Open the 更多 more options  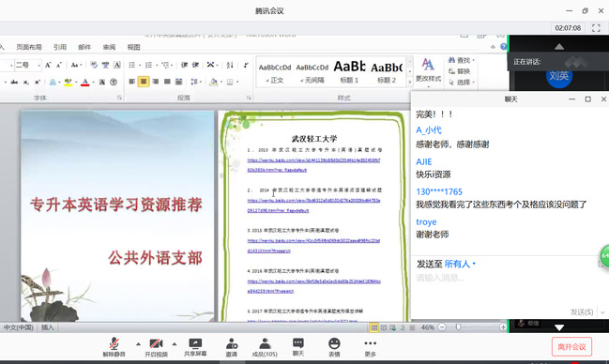(370, 346)
